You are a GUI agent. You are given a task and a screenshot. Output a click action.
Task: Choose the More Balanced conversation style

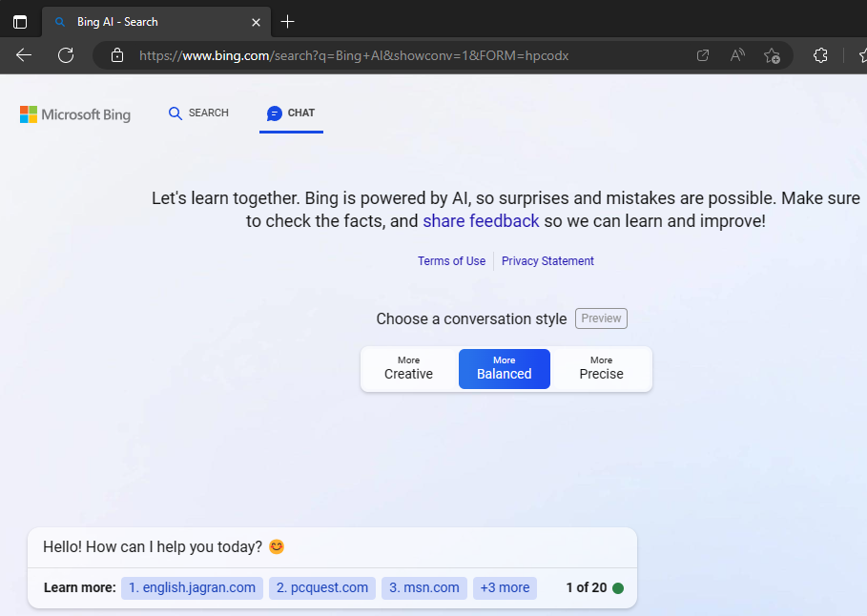pos(505,369)
